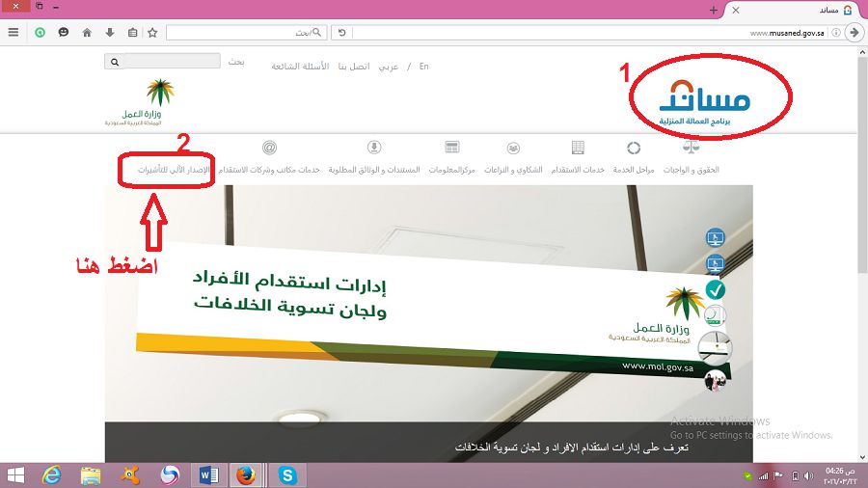Click the green checkmark side icon on banner
868x488 pixels.
[715, 289]
